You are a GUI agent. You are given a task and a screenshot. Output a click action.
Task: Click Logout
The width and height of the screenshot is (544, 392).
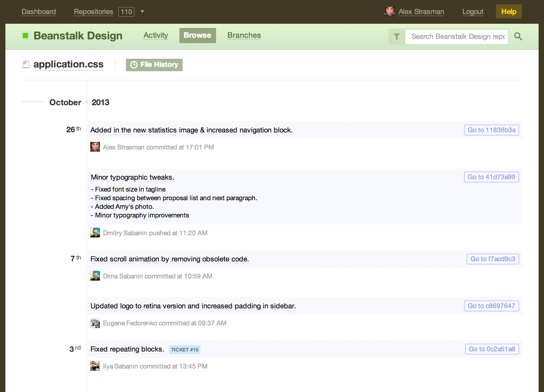473,12
